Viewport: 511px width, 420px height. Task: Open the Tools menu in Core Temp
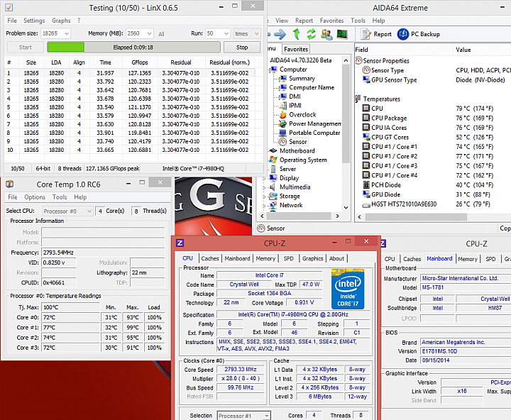[60, 197]
